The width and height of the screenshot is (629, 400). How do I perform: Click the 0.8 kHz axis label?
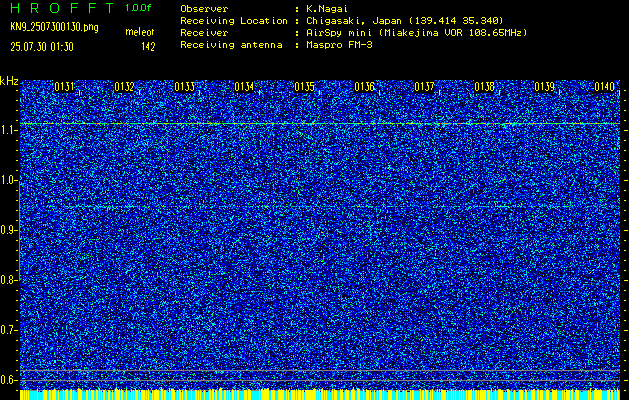[x=8, y=280]
